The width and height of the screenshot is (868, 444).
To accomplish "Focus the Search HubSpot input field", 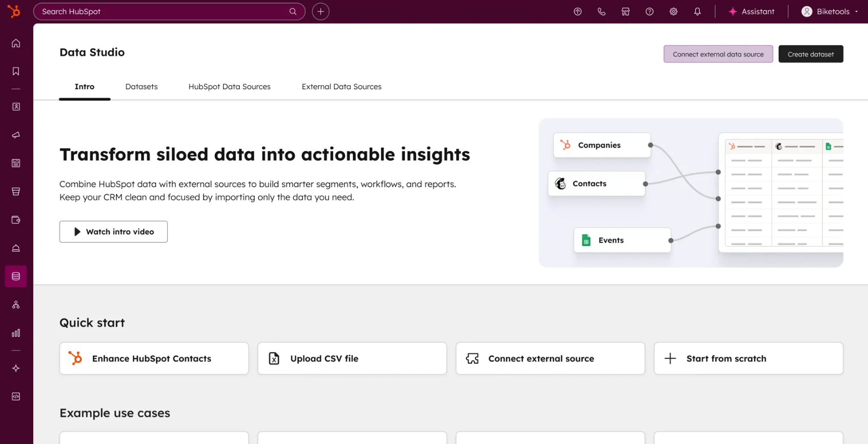I will pyautogui.click(x=169, y=11).
